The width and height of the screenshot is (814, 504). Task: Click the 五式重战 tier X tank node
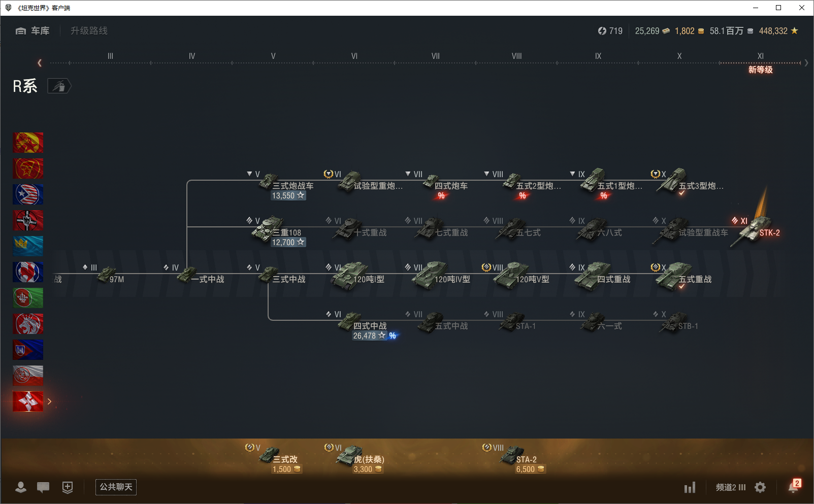pyautogui.click(x=675, y=276)
